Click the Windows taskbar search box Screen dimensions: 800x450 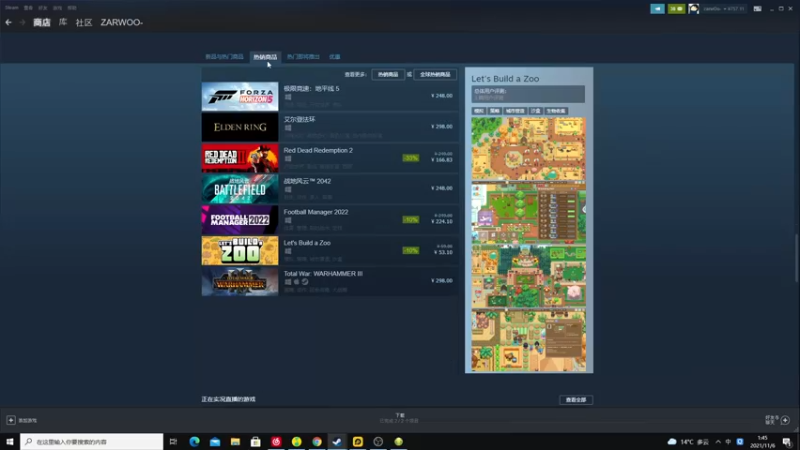click(92, 441)
